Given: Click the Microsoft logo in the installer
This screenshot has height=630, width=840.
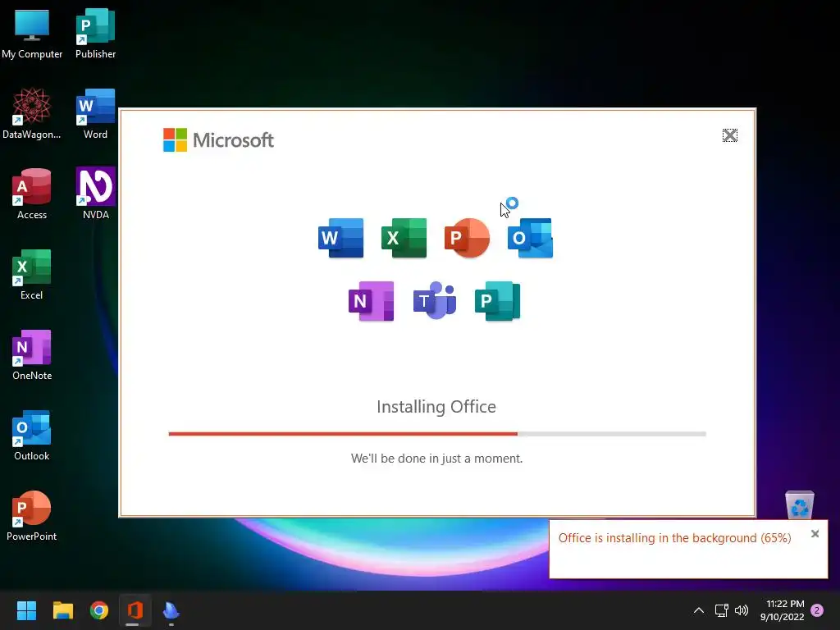Looking at the screenshot, I should [x=218, y=139].
